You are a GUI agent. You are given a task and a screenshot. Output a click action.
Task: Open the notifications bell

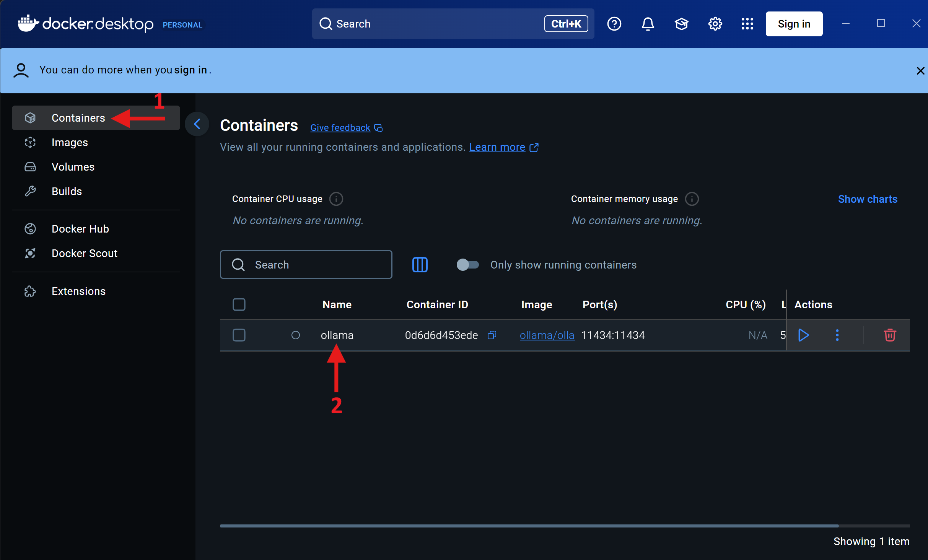tap(648, 24)
